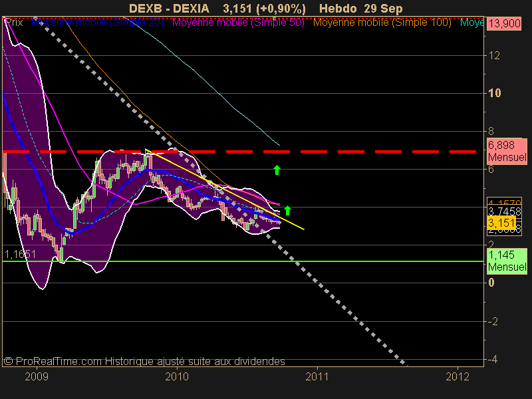Click the 6,898 Mensuel resistance label

pyautogui.click(x=507, y=151)
